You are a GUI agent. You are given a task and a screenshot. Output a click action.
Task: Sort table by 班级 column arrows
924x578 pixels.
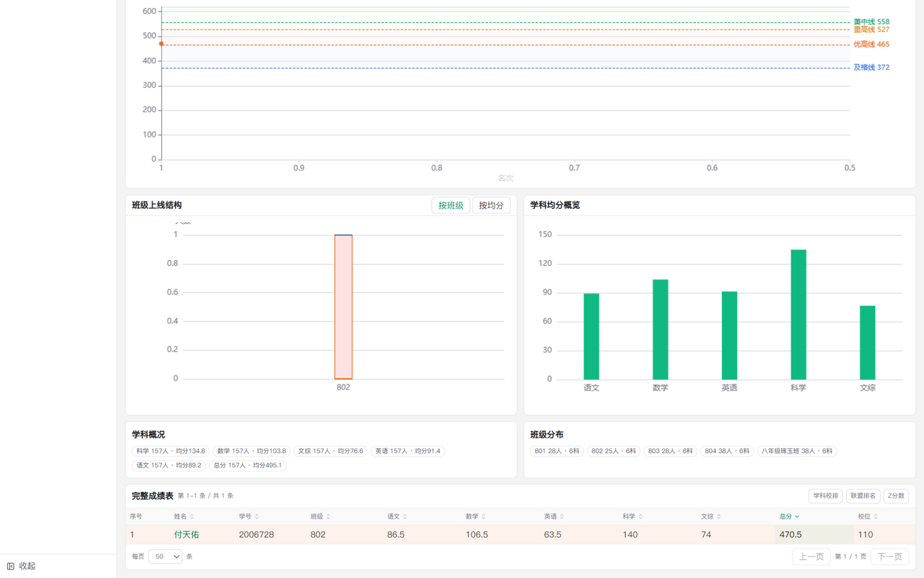(x=329, y=516)
